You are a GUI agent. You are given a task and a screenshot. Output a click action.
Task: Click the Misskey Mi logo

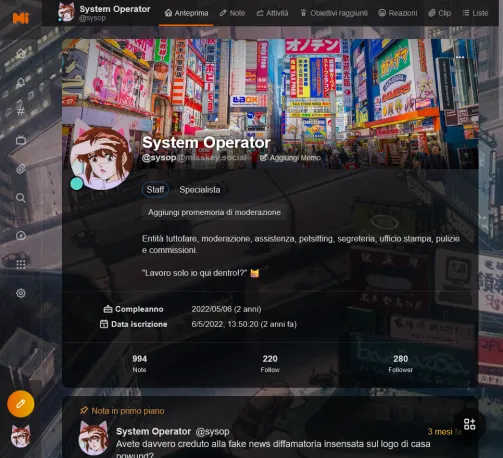tap(21, 18)
